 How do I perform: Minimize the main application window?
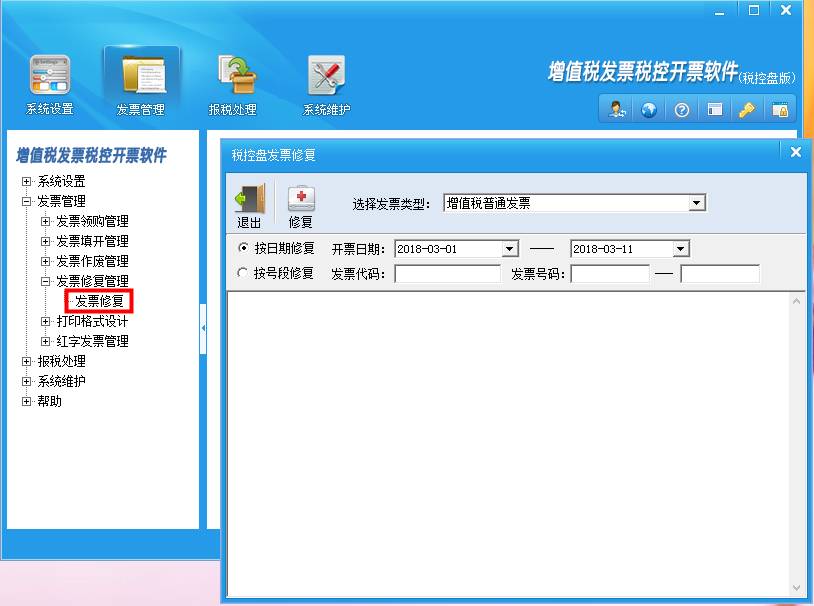(719, 12)
